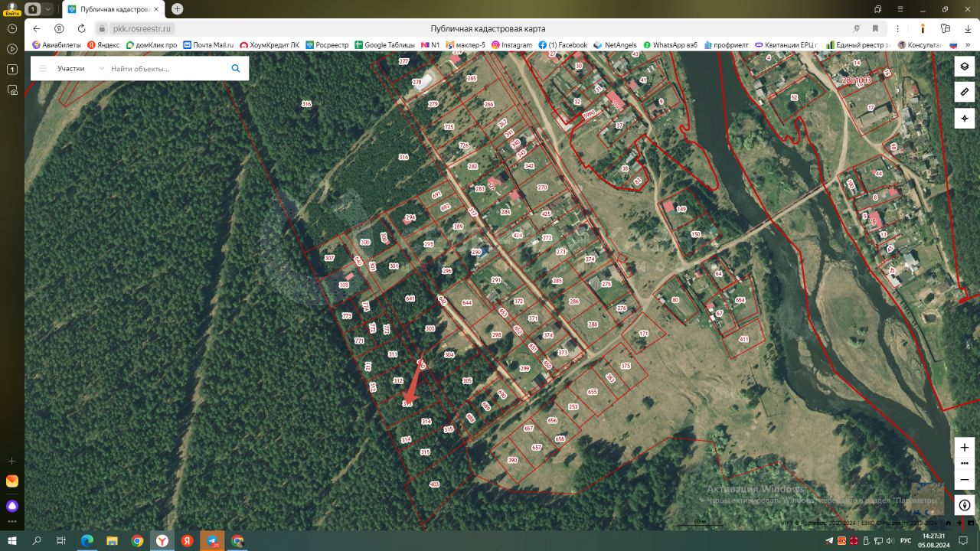Open the ХоумКредит ЛК bookmark

269,45
